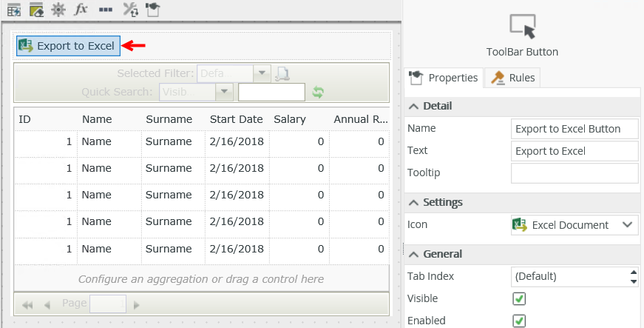
Task: Click the expressions fx toolbar icon
Action: [81, 10]
